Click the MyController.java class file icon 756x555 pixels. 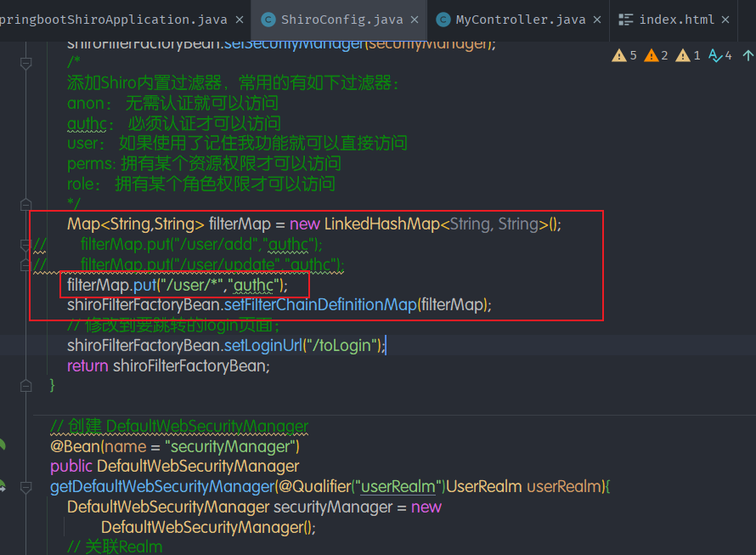(x=443, y=20)
